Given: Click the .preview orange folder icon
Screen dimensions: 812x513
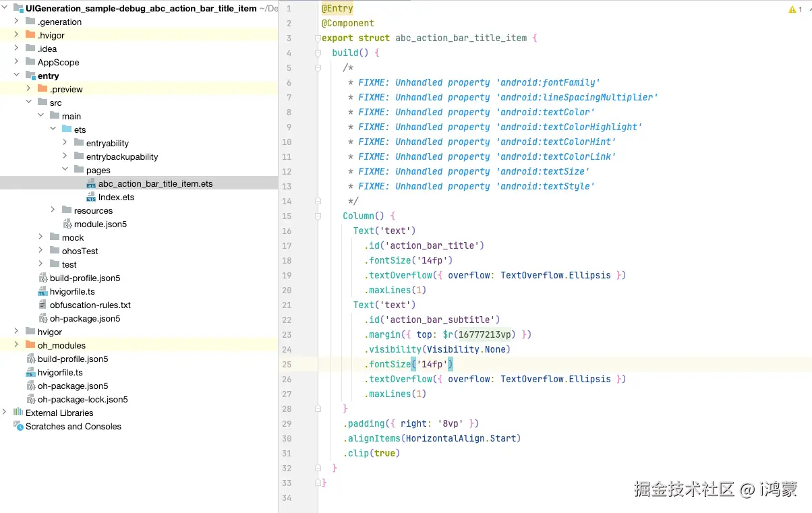Looking at the screenshot, I should (42, 88).
